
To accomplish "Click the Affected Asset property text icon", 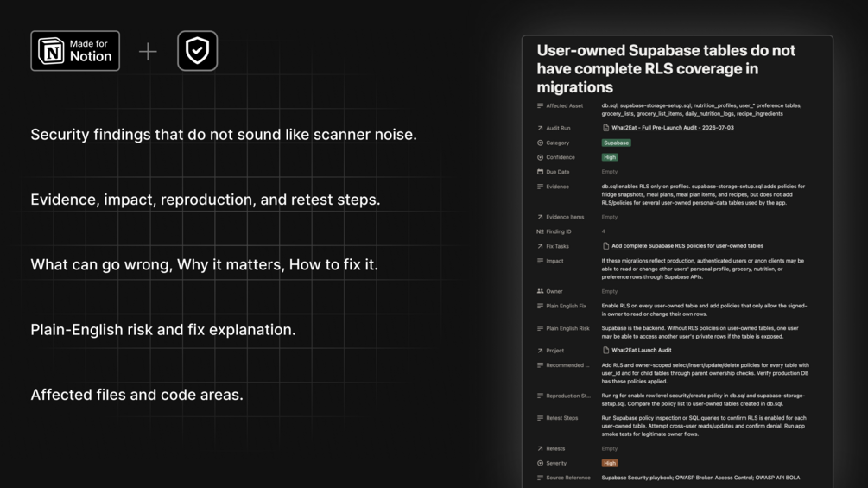I will (x=540, y=105).
